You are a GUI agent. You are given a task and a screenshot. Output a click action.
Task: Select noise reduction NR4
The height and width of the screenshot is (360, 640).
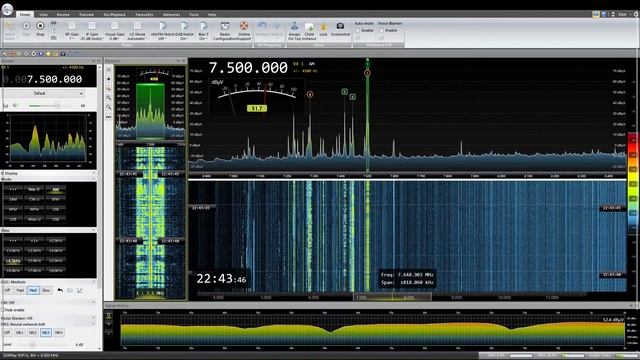[59, 333]
